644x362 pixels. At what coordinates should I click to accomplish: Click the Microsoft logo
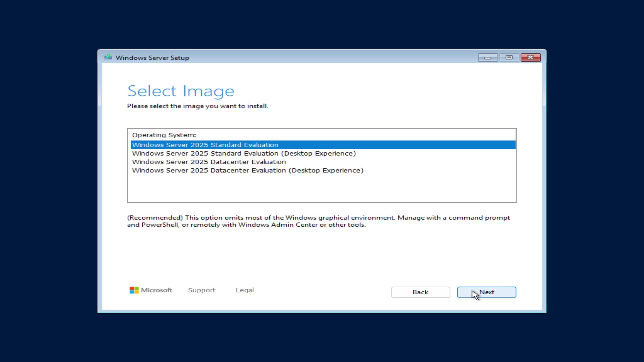tap(134, 290)
